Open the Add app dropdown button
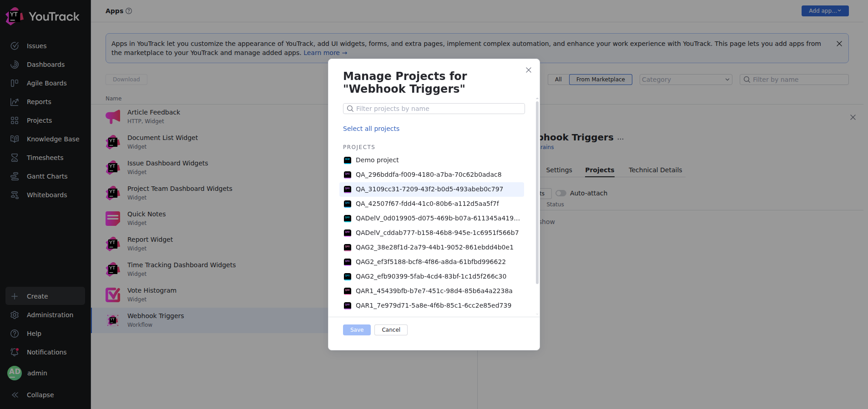The width and height of the screenshot is (868, 409). [825, 11]
